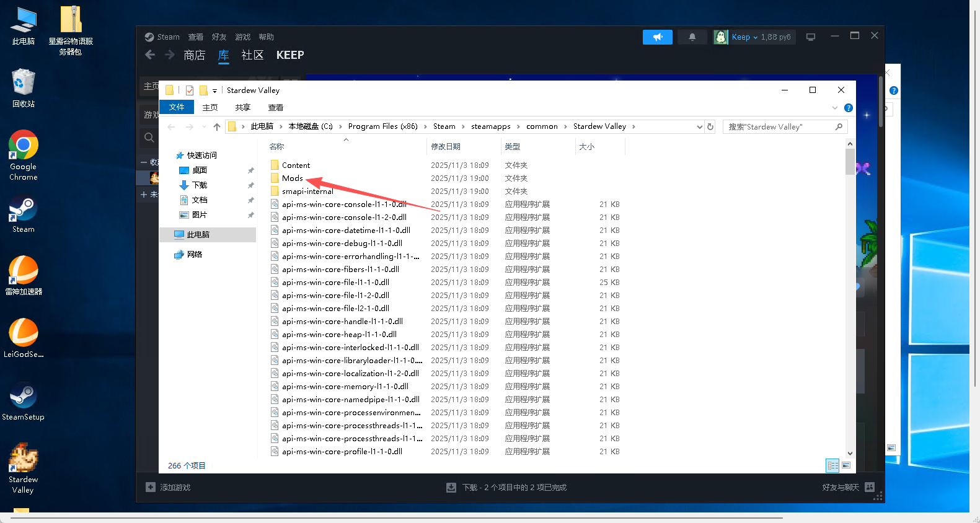Click the Steam Big Picture mode icon
The height and width of the screenshot is (523, 980).
810,37
